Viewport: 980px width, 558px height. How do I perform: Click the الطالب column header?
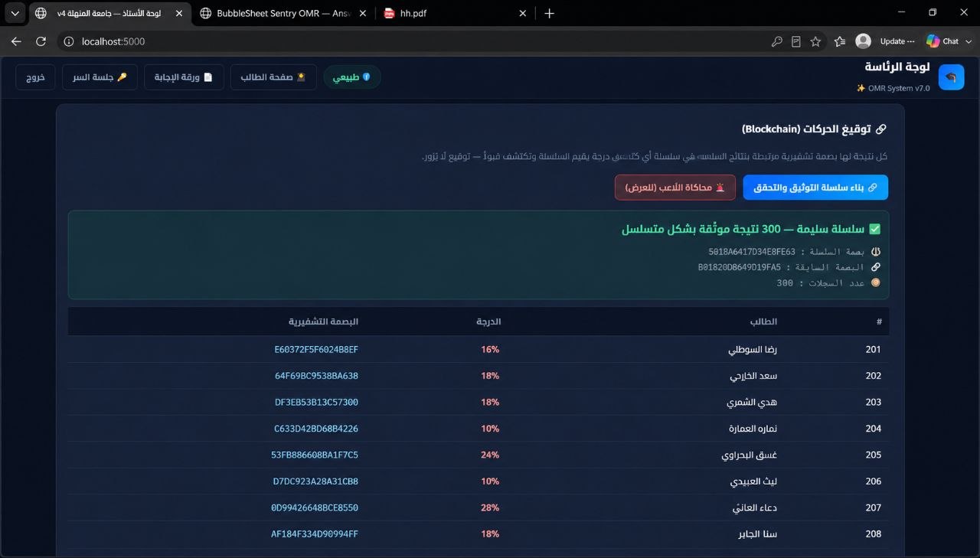(763, 321)
